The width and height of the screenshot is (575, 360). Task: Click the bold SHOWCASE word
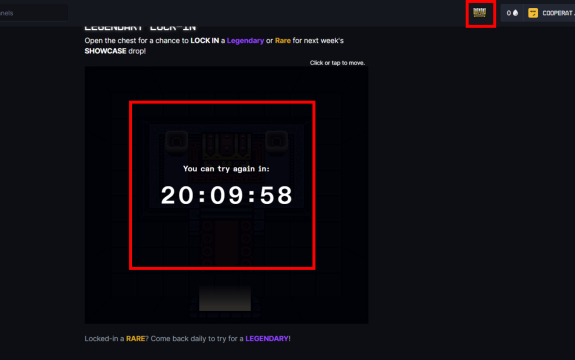(x=105, y=51)
